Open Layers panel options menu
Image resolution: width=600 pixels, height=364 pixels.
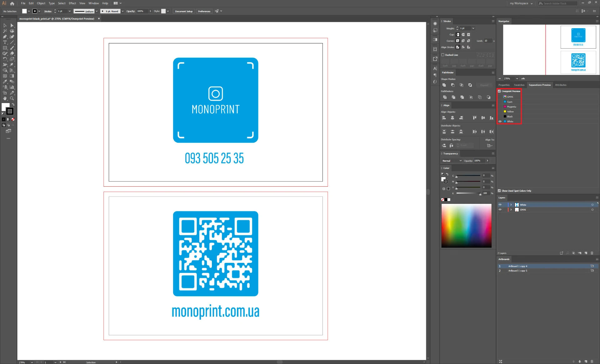(x=597, y=198)
